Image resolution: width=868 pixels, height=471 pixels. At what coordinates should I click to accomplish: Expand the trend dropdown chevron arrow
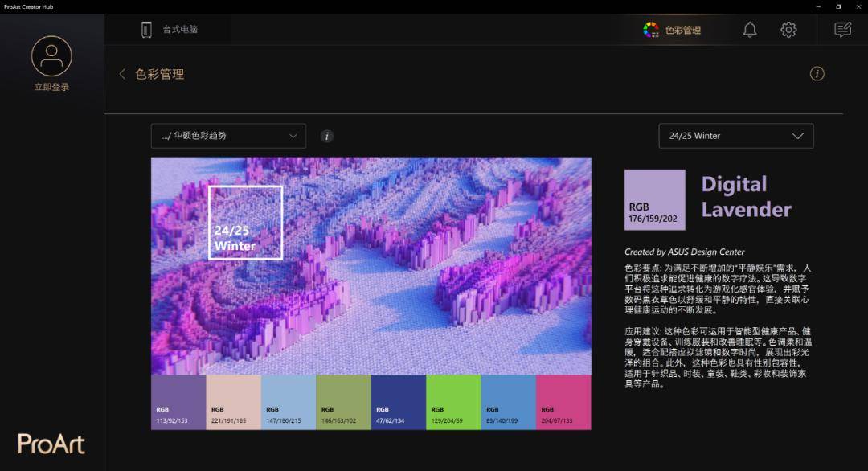pyautogui.click(x=294, y=136)
